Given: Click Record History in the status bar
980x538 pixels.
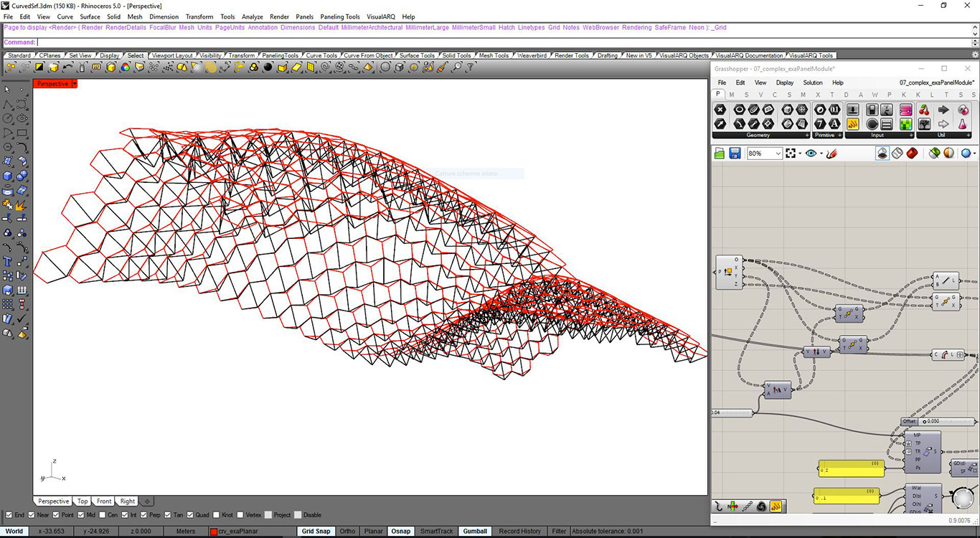Looking at the screenshot, I should pos(519,531).
